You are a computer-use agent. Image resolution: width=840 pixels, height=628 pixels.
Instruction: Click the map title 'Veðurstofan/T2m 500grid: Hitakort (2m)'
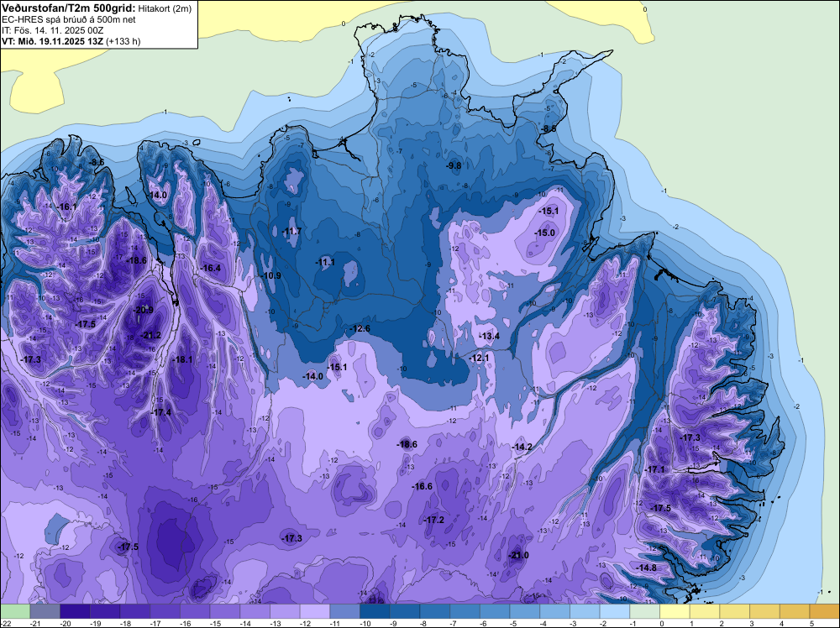pos(96,8)
